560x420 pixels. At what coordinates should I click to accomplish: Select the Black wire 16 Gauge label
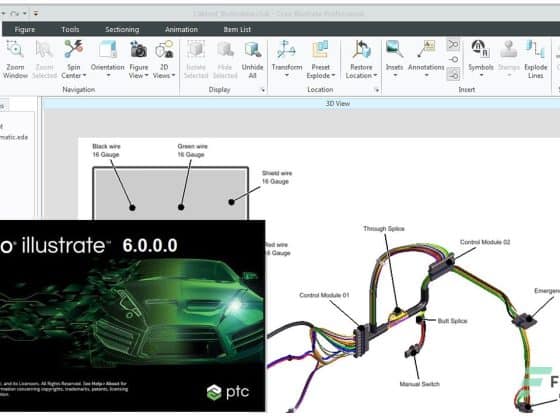click(x=106, y=150)
